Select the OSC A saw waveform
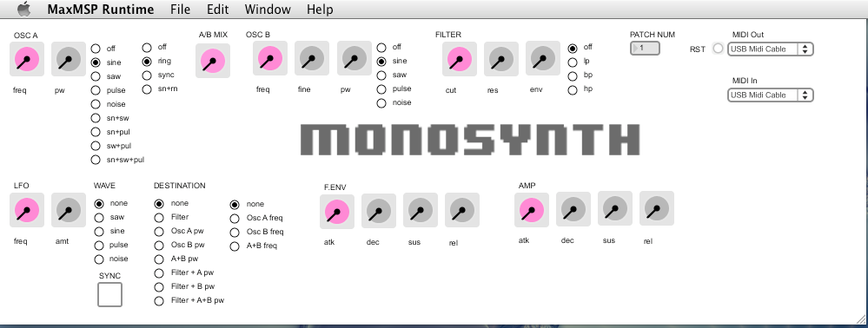The height and width of the screenshot is (328, 868). [96, 76]
